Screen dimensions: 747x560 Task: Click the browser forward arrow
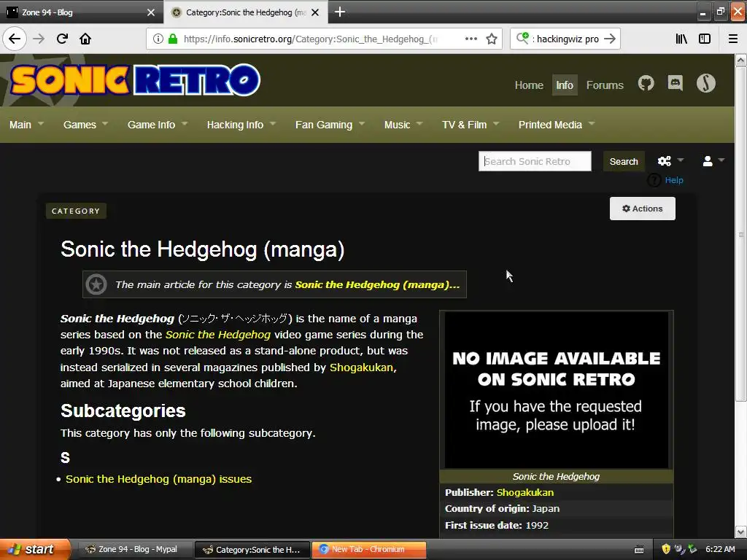click(39, 39)
